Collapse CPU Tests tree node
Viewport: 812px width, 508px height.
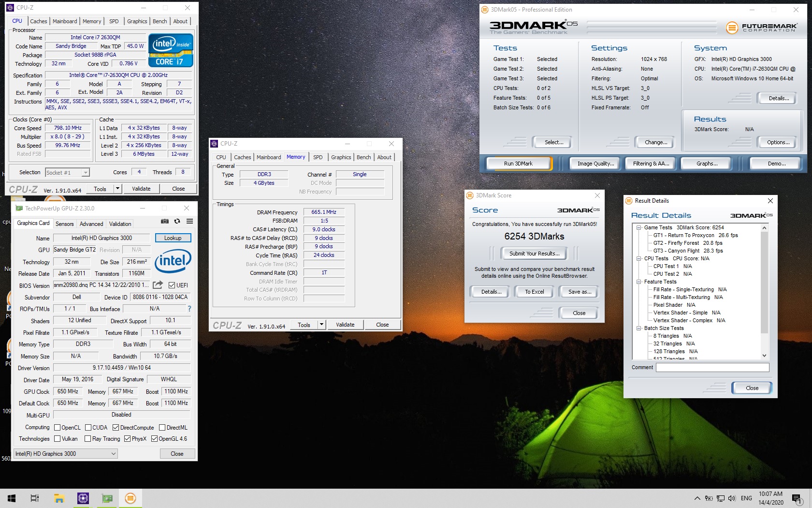[x=638, y=258]
